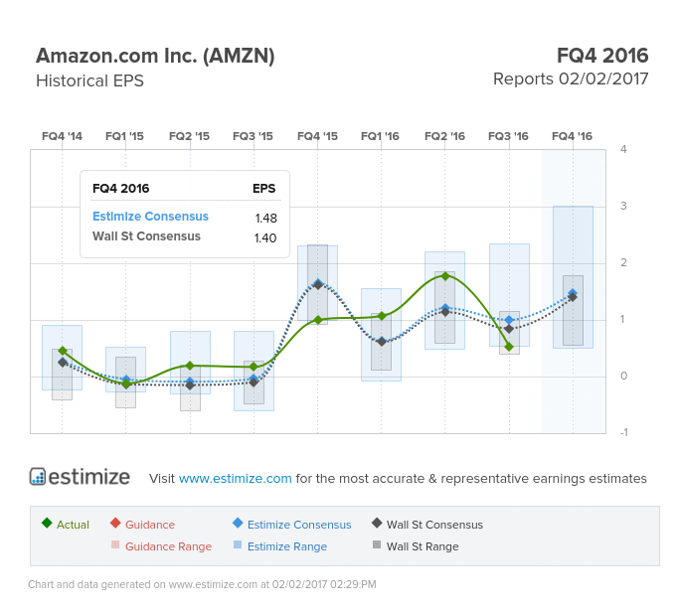This screenshot has width=681, height=616.
Task: Select the FQ4 '14 quarter label
Action: (x=62, y=136)
